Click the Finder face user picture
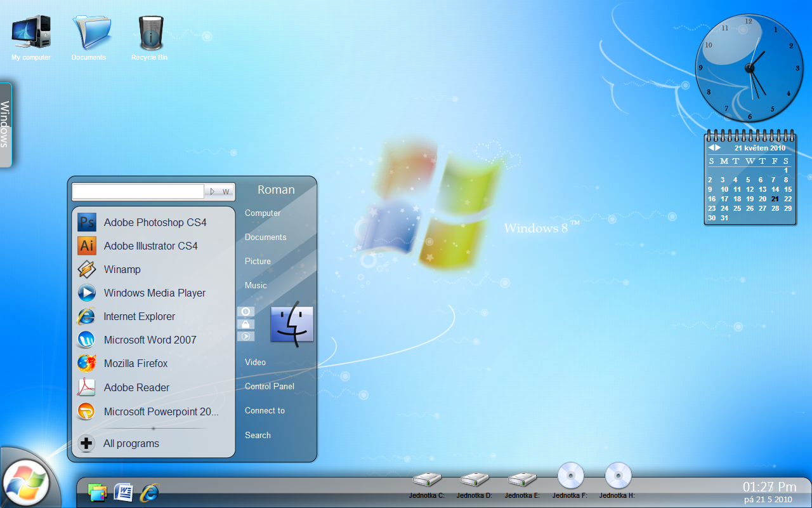The width and height of the screenshot is (812, 508). pos(292,324)
